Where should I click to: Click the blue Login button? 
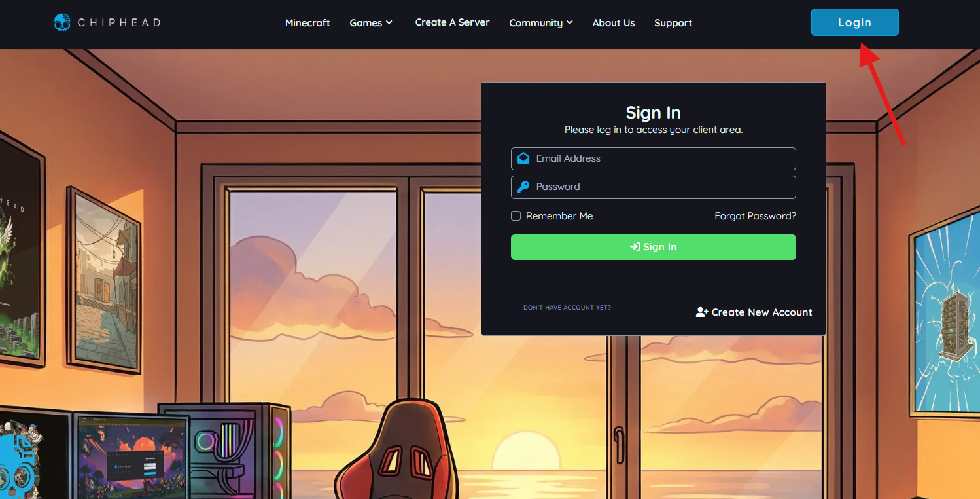855,22
